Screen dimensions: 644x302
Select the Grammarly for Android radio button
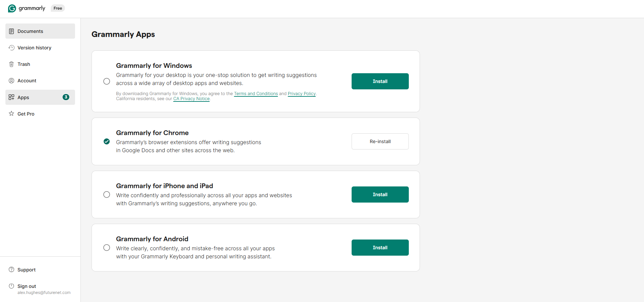107,248
